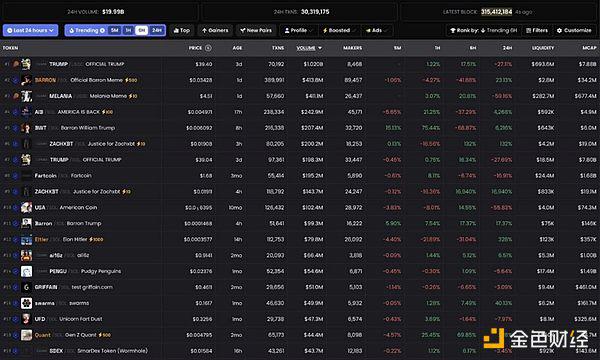Click the $242.9M volume on AIB row
Screen dimensions: 600x360
(312, 112)
